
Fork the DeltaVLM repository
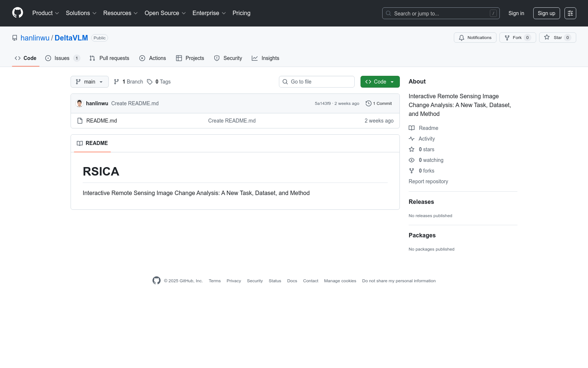click(x=517, y=38)
